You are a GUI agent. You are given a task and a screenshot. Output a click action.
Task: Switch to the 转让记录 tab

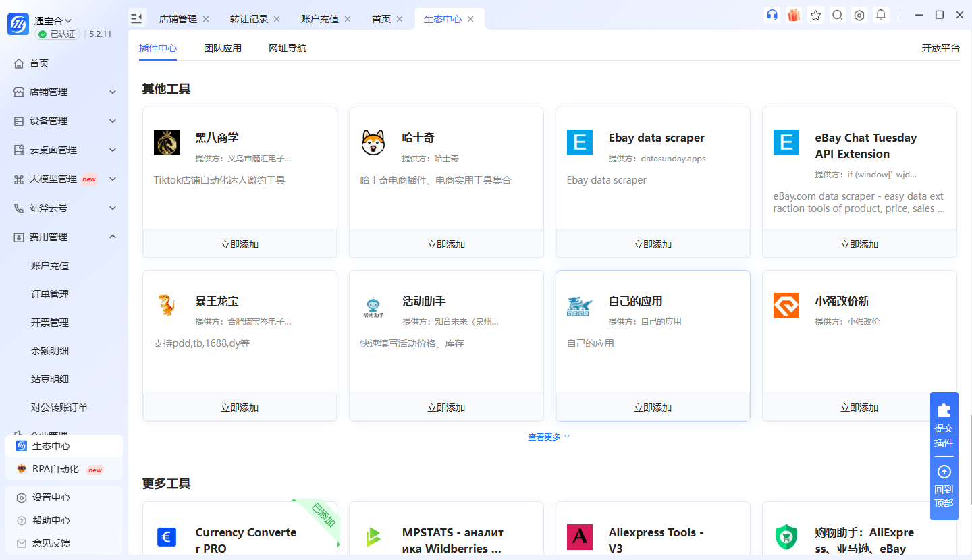coord(249,19)
